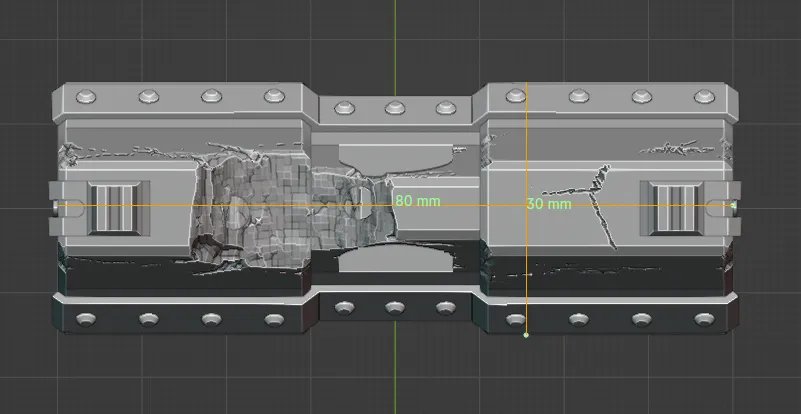Screen dimensions: 801x414
Task: Click right endpoint of horizontal measurement line
Action: point(734,205)
